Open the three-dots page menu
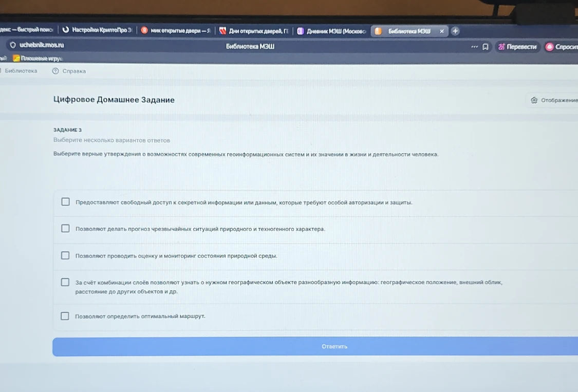This screenshot has width=578, height=392. (x=474, y=47)
